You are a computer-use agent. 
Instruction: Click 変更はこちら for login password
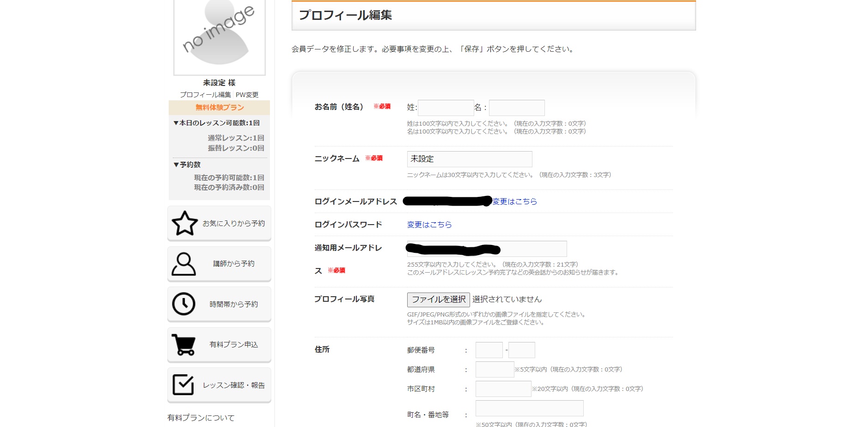[429, 225]
